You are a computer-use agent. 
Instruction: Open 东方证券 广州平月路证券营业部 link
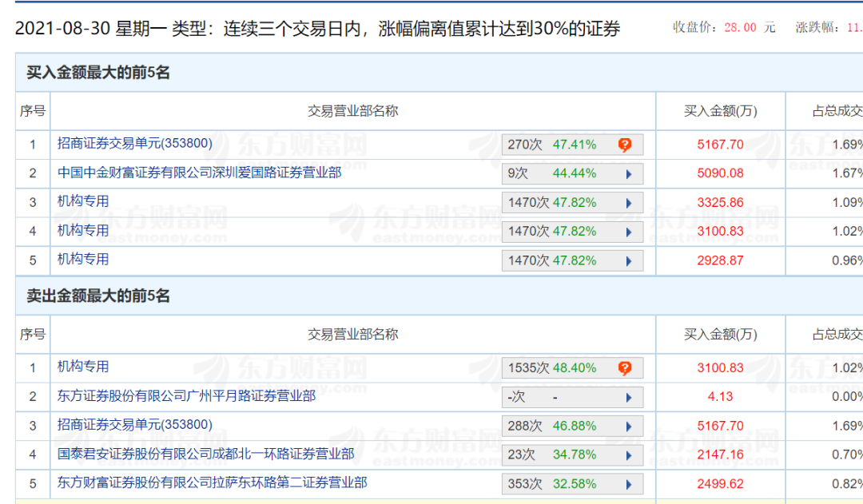tap(186, 395)
